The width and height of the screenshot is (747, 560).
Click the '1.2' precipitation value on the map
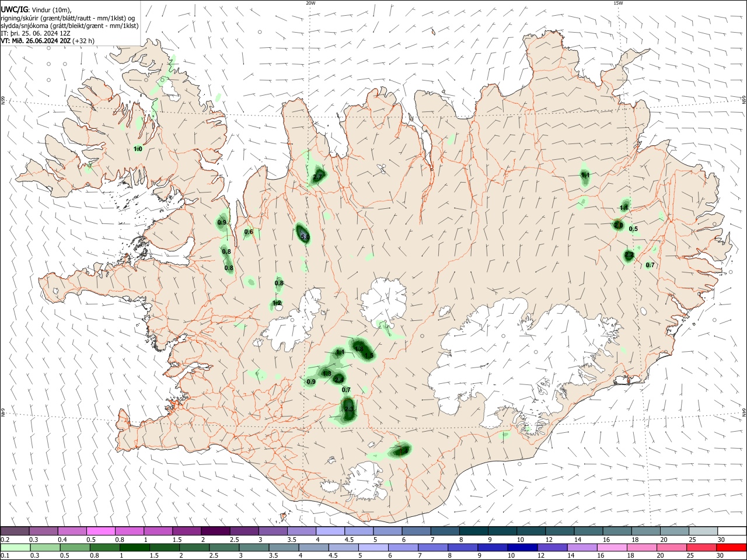click(x=277, y=303)
